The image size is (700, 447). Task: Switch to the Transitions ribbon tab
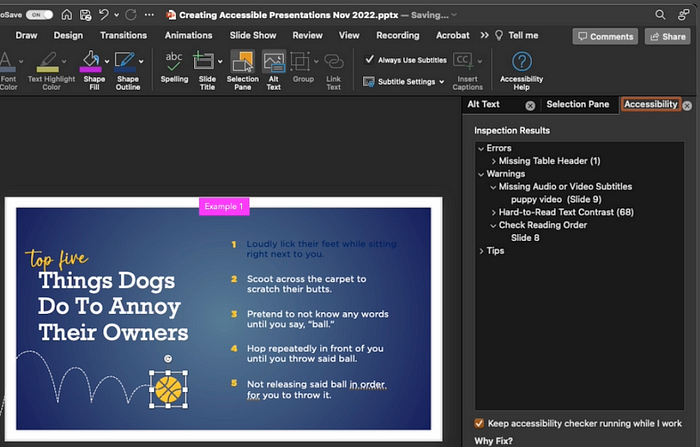point(123,35)
